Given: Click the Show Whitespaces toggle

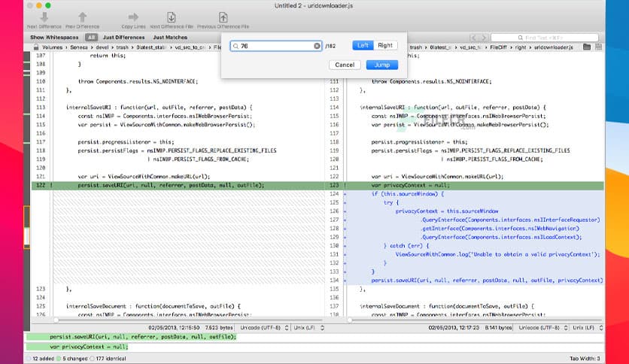Looking at the screenshot, I should point(54,38).
